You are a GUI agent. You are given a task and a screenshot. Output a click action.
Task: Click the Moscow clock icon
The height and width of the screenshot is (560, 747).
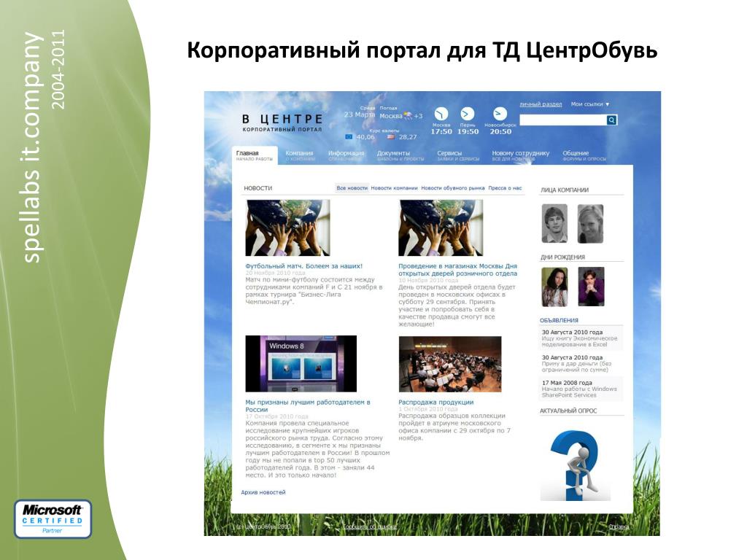(x=441, y=114)
